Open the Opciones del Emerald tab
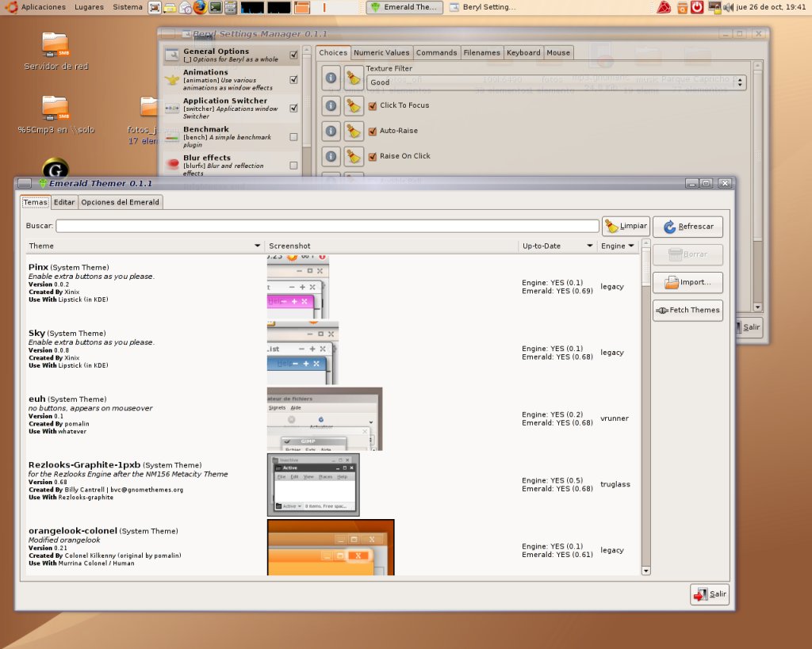The width and height of the screenshot is (812, 649). coord(121,202)
